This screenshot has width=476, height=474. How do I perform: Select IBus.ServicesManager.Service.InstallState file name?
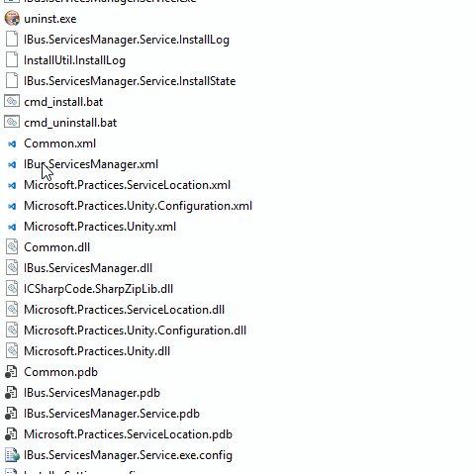[x=130, y=81]
